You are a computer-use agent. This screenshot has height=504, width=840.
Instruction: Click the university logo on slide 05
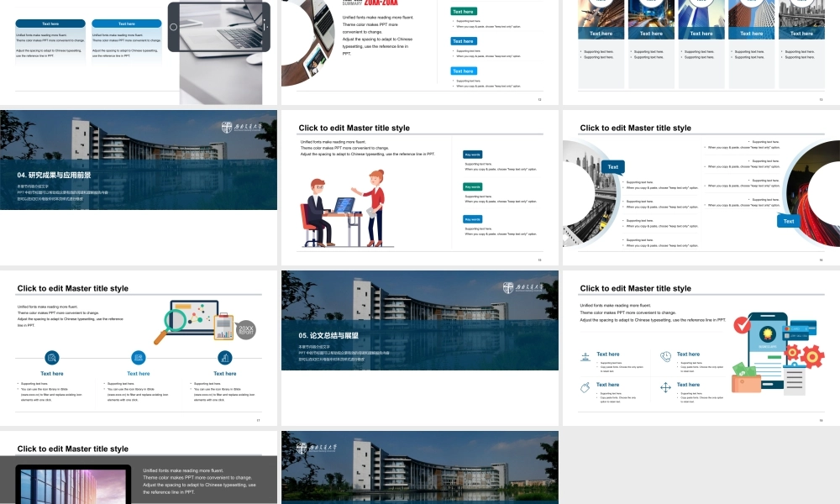click(x=522, y=287)
